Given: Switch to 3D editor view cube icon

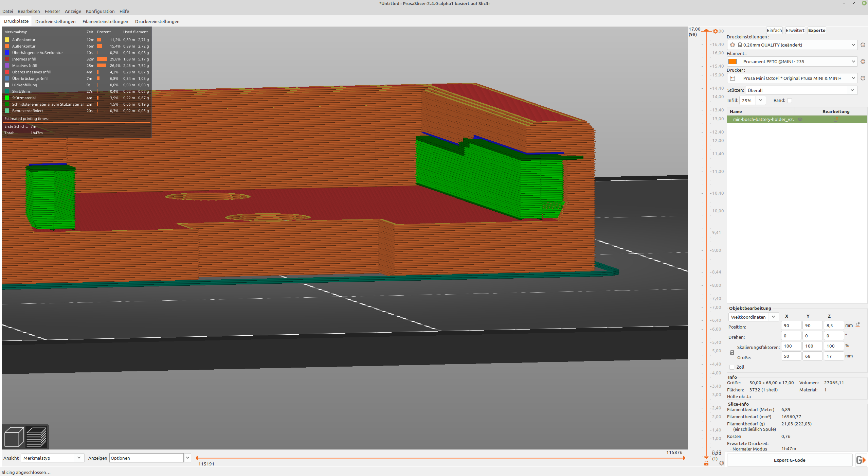Looking at the screenshot, I should 14,437.
